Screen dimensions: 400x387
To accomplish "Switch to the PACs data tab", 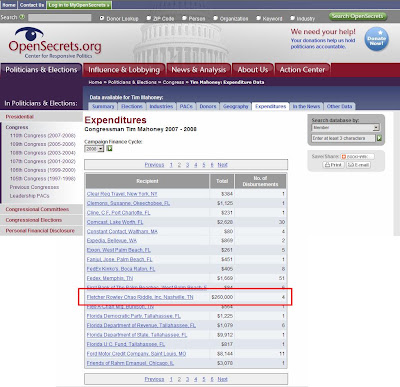I will [186, 106].
